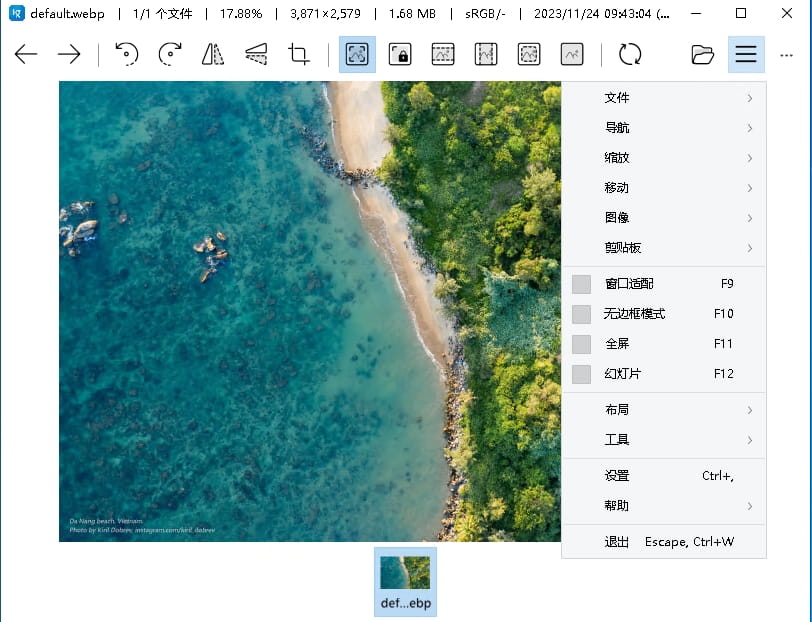The image size is (812, 622).
Task: Click the refresh image icon
Action: 630,54
